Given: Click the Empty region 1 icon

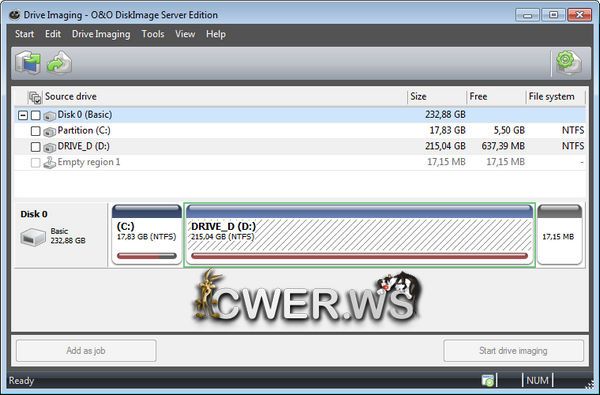Looking at the screenshot, I should click(49, 163).
